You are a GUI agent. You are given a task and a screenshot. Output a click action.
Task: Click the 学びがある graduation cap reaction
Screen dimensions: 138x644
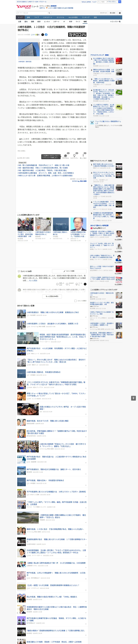click(x=66, y=156)
